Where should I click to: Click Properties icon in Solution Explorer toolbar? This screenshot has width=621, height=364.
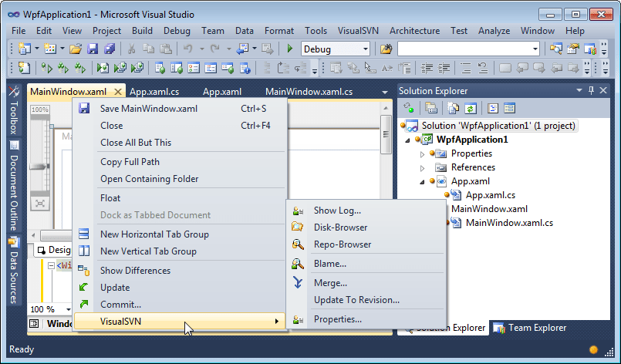pyautogui.click(x=431, y=108)
